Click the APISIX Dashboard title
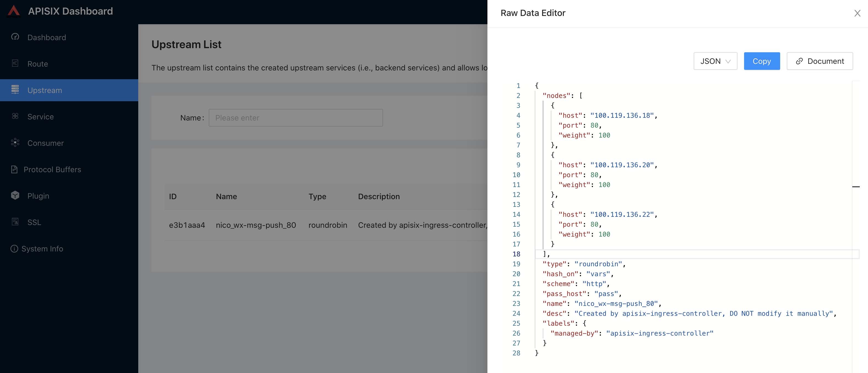Viewport: 868px width, 373px height. coord(70,11)
